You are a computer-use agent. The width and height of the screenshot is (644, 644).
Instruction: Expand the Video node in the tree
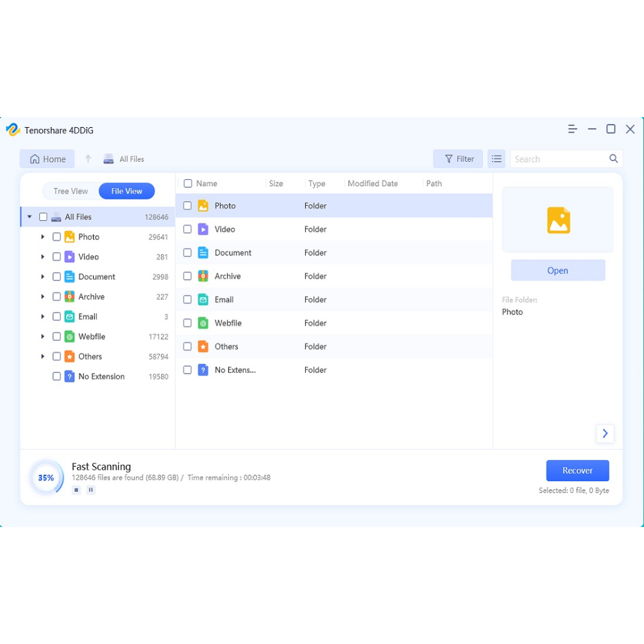[x=43, y=257]
